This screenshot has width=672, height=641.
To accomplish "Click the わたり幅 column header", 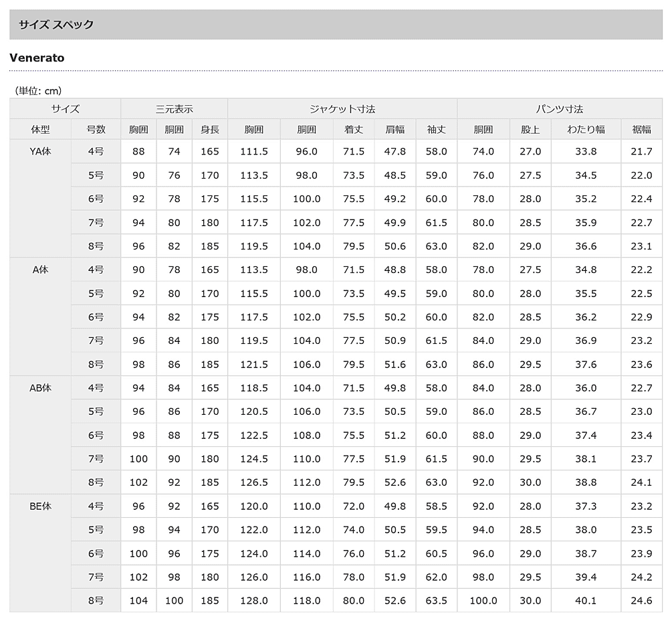I will pos(586,129).
